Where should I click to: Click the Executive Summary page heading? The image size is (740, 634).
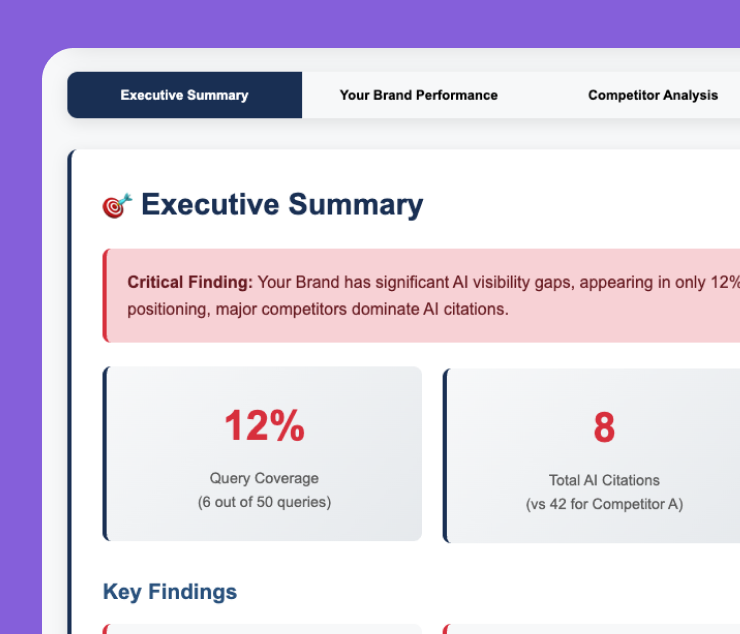tap(282, 205)
